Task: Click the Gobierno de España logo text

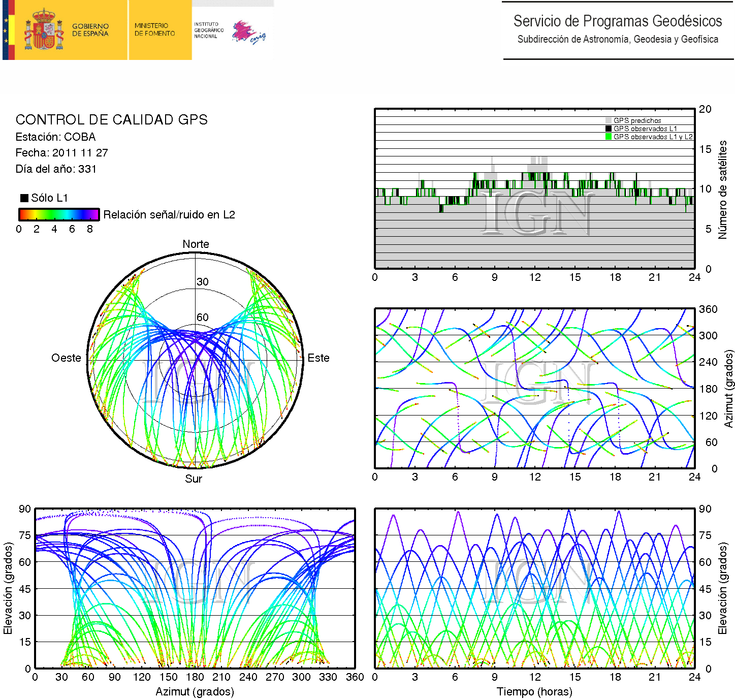Action: pos(90,30)
